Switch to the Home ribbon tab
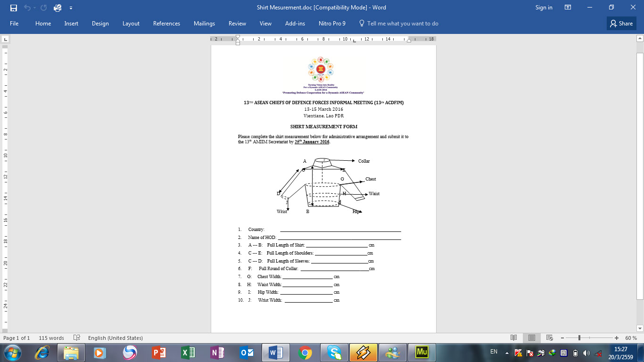 (43, 24)
